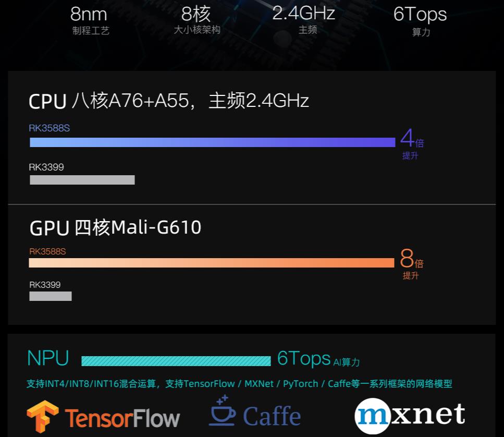This screenshot has width=504, height=437.
Task: Click the TensorFlow logo icon
Action: pos(43,416)
